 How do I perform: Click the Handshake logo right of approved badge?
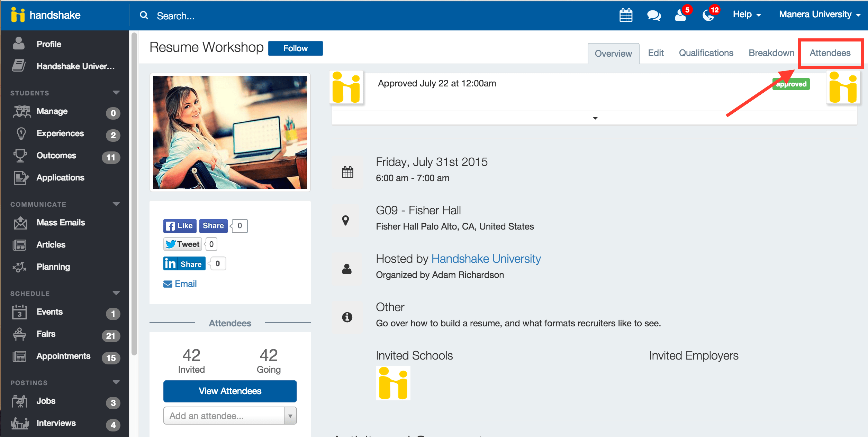click(843, 87)
